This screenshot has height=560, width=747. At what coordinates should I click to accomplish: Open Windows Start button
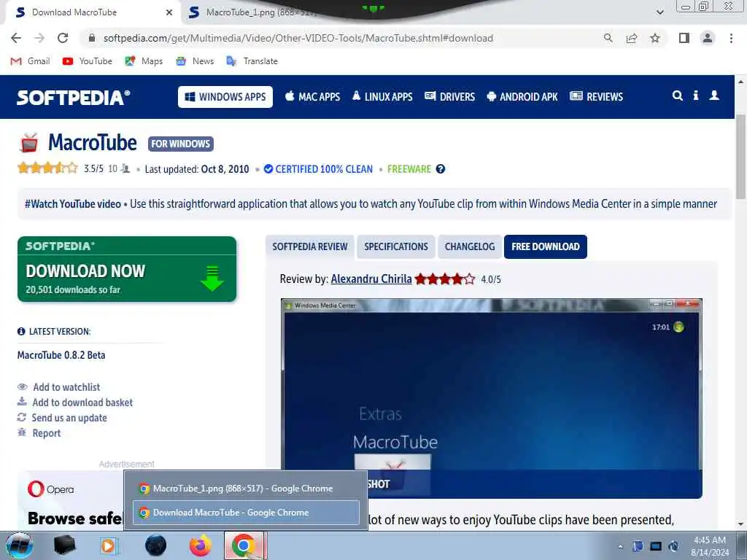tap(20, 545)
